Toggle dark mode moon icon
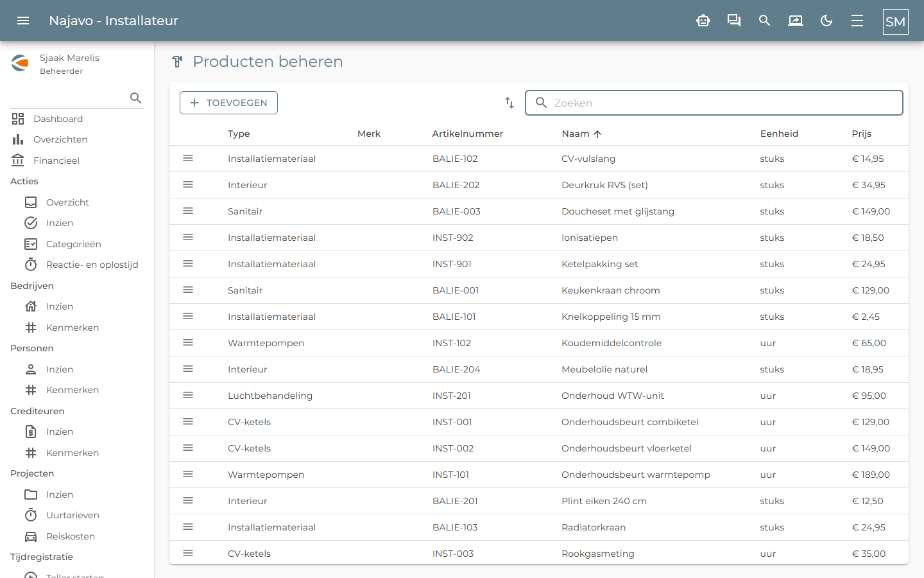 click(826, 21)
